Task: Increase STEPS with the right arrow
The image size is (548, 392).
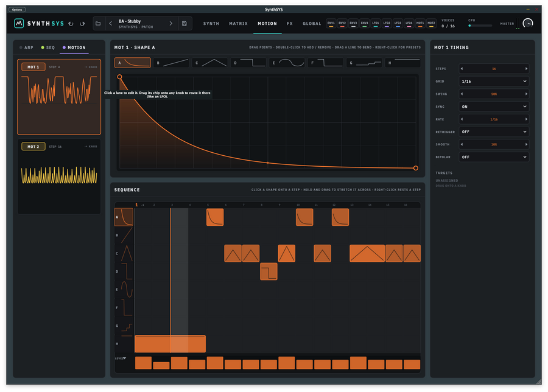Action: point(526,69)
